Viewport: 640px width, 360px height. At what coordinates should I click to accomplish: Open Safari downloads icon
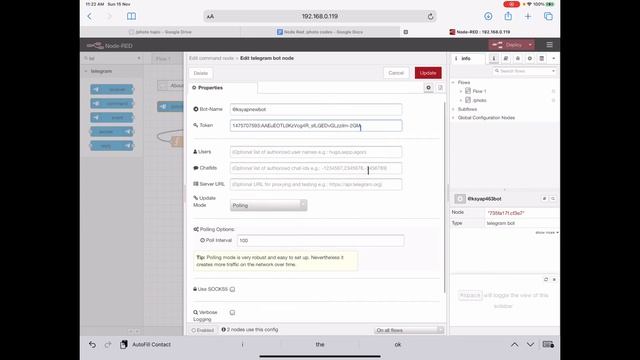click(x=488, y=16)
